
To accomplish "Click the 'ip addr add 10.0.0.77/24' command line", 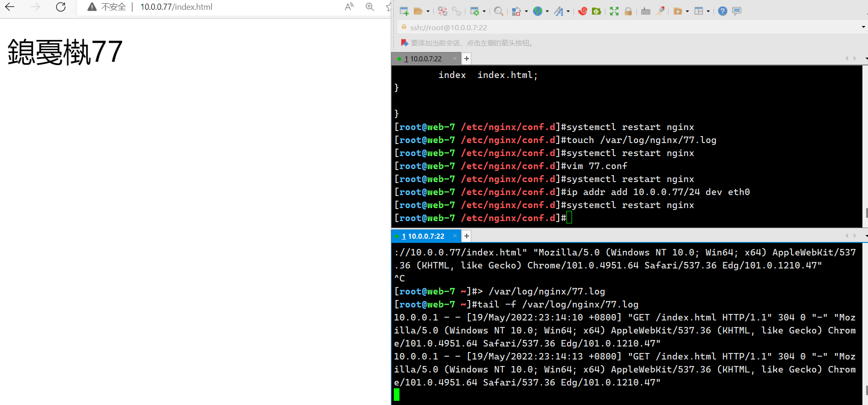I will 572,192.
